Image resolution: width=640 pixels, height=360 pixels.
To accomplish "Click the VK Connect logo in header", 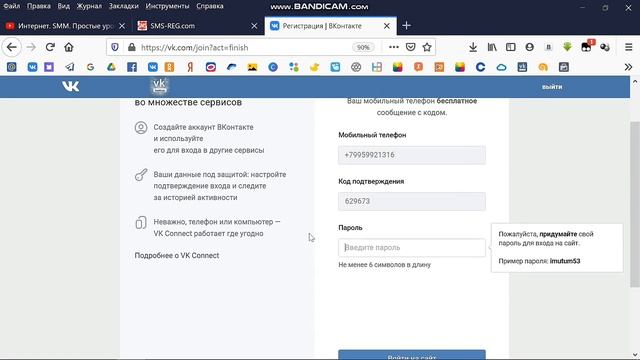I will tap(159, 86).
